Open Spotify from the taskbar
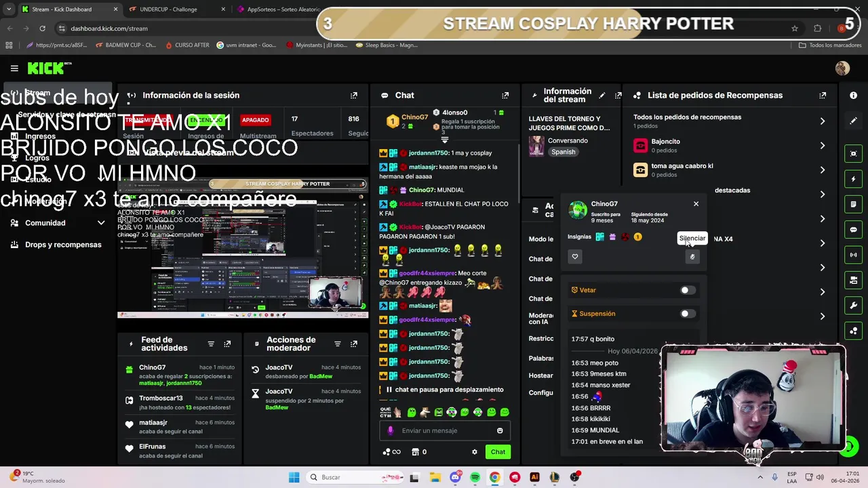 [475, 477]
